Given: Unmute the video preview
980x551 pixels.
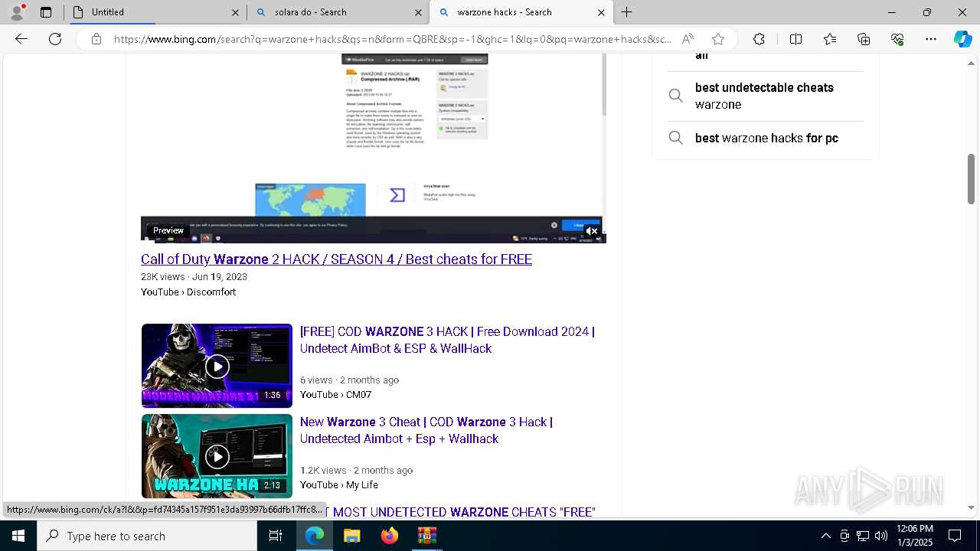Looking at the screenshot, I should point(592,230).
